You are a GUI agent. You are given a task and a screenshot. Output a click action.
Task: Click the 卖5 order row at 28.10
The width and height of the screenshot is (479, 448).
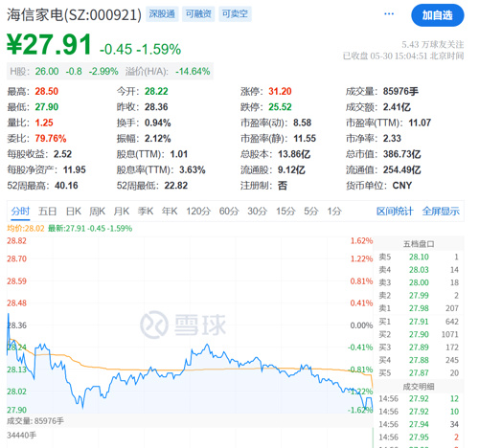point(419,257)
